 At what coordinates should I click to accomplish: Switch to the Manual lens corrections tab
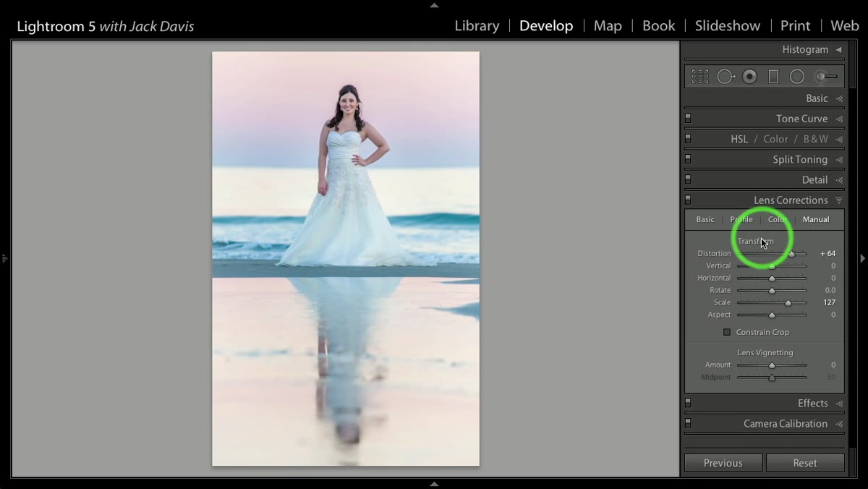tap(816, 219)
